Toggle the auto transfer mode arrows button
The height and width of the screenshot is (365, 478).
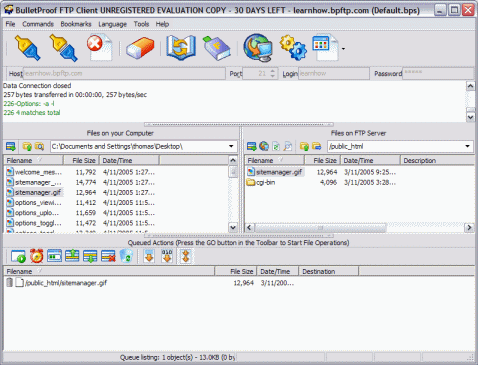(186, 256)
